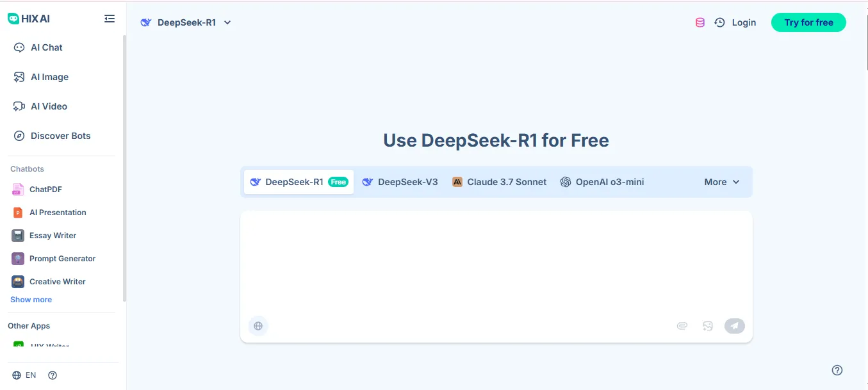Attach a file with the paperclip icon
Image resolution: width=868 pixels, height=390 pixels.
point(682,326)
